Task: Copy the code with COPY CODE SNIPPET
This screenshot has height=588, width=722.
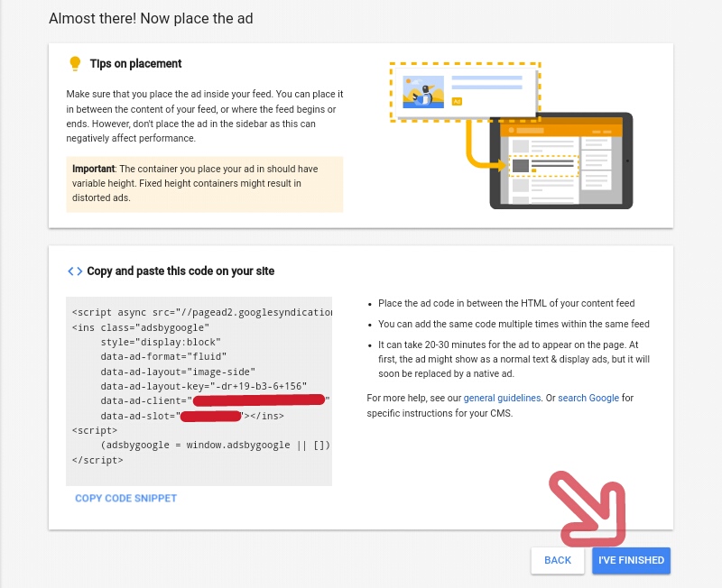Action: (125, 499)
